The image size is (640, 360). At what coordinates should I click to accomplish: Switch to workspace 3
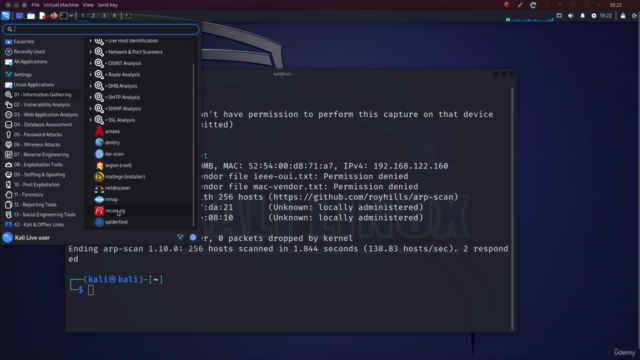tap(104, 16)
